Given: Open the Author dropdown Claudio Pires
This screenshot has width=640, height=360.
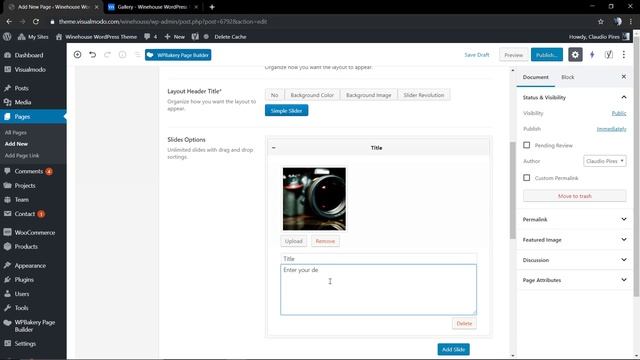Looking at the screenshot, I should point(604,161).
